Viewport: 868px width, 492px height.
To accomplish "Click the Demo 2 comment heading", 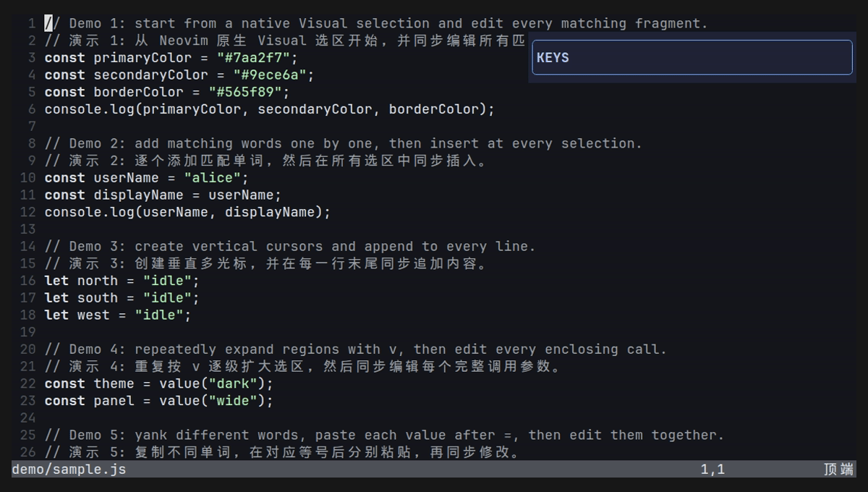I will click(344, 143).
